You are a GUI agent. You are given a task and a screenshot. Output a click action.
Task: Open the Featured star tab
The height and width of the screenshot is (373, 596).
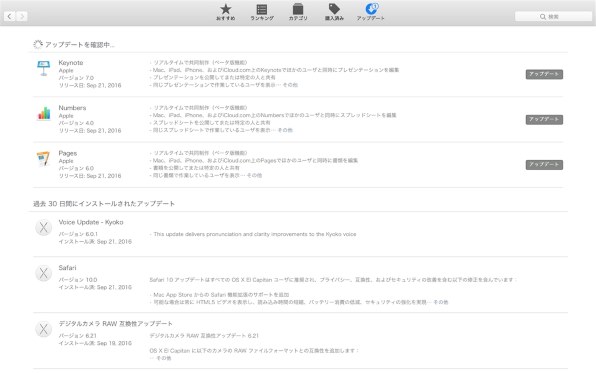(225, 12)
